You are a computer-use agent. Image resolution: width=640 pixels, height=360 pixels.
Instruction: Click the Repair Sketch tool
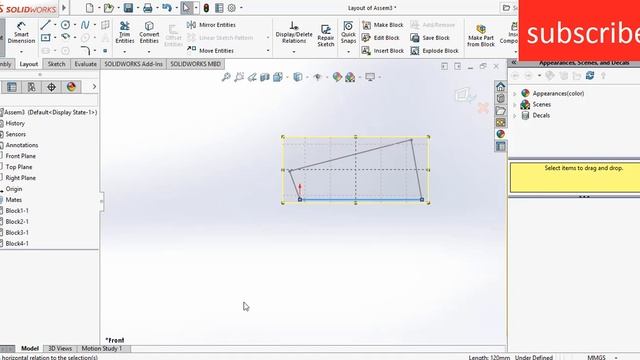coord(326,35)
